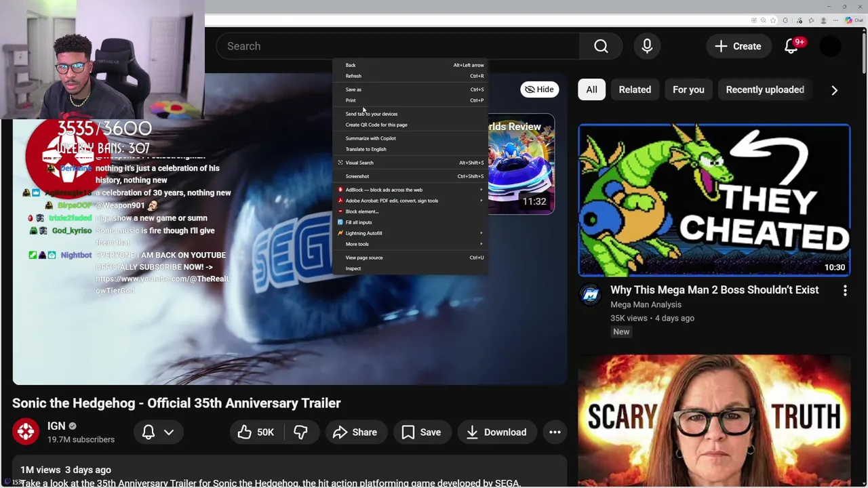Image resolution: width=868 pixels, height=488 pixels.
Task: Open the IGN notification bell dropdown
Action: coord(158,432)
